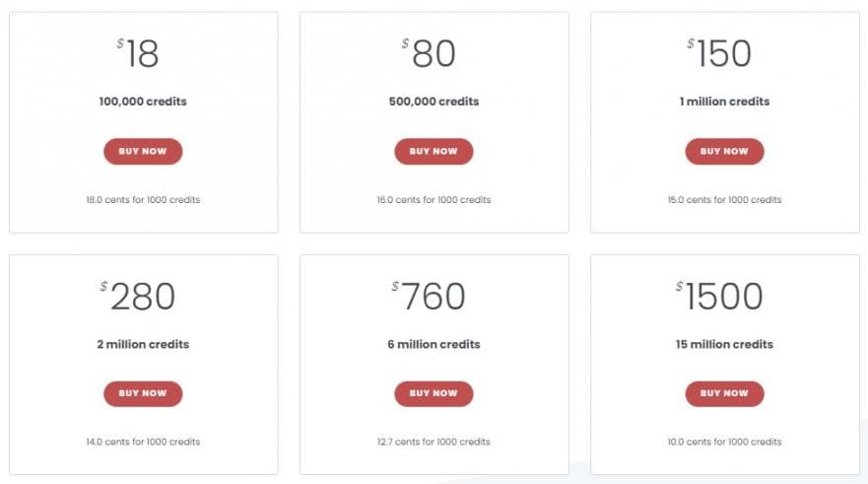Click the "6 million credits" label
The width and height of the screenshot is (868, 484).
434,344
